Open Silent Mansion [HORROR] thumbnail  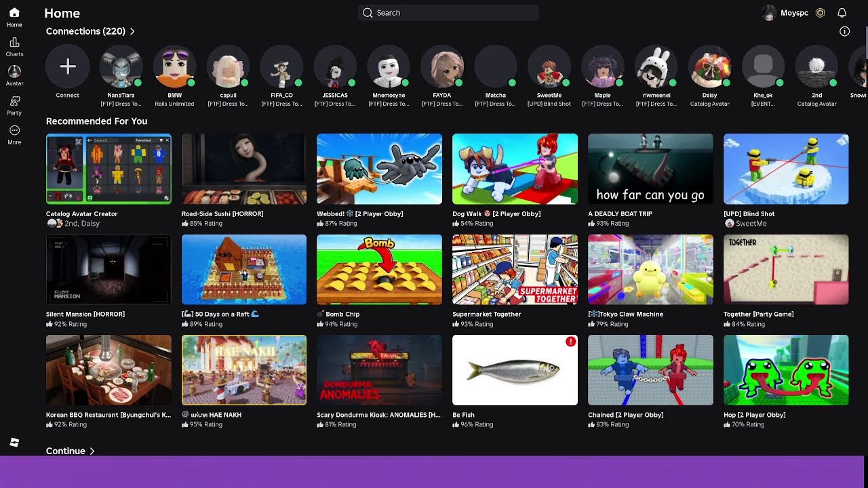(108, 270)
